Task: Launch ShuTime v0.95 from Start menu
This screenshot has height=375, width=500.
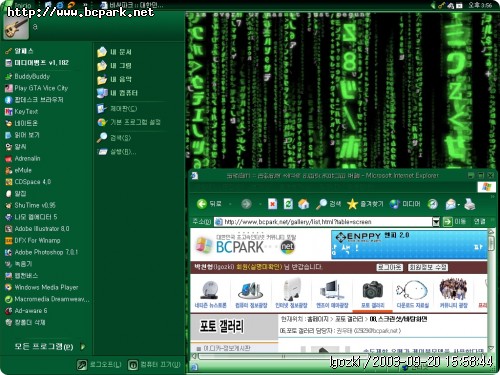Action: (x=30, y=205)
